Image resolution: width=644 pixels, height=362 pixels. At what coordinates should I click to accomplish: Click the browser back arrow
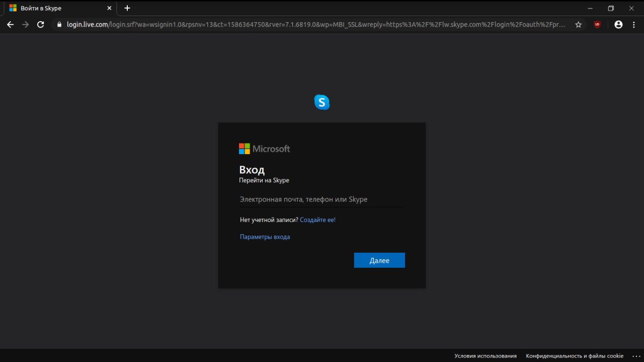pyautogui.click(x=10, y=24)
